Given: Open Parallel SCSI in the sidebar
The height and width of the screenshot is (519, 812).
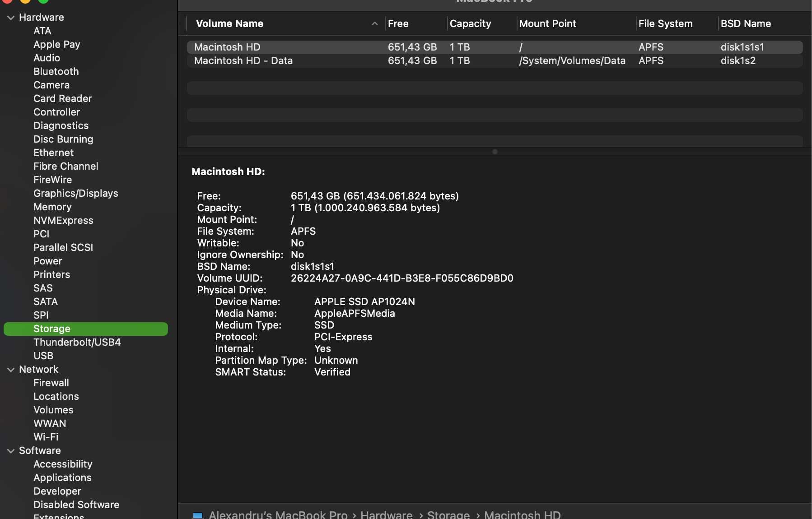Looking at the screenshot, I should [x=63, y=247].
